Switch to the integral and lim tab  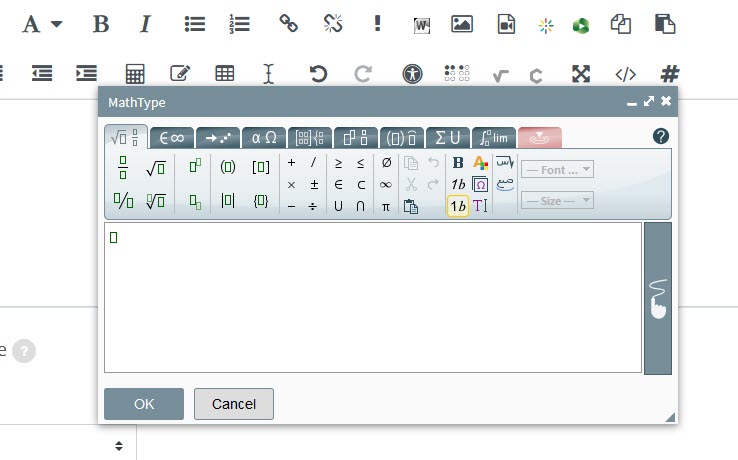coord(494,138)
